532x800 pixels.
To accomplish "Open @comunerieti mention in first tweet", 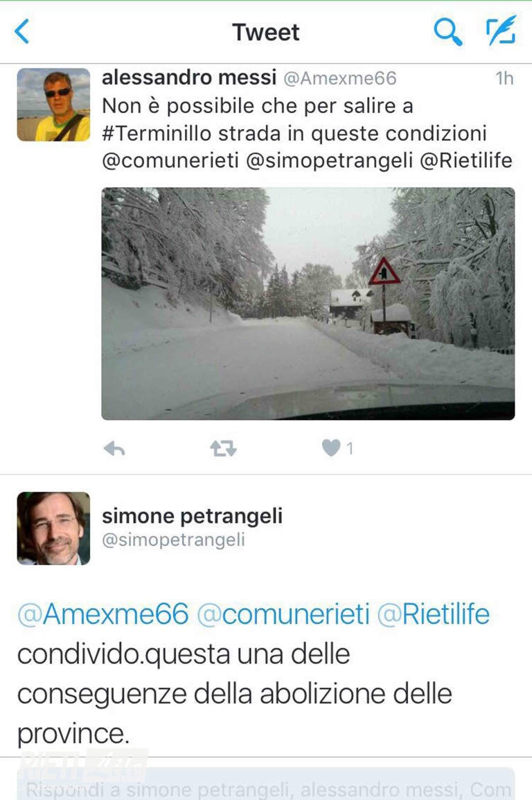I will coord(170,161).
